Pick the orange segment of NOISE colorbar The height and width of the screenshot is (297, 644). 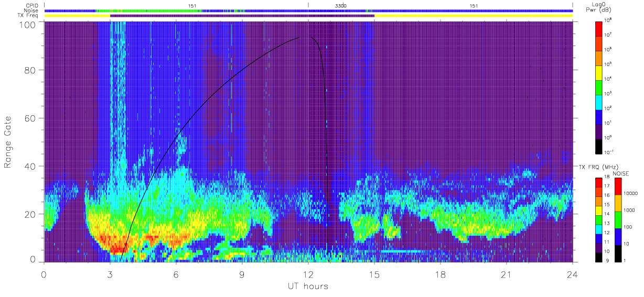[618, 202]
